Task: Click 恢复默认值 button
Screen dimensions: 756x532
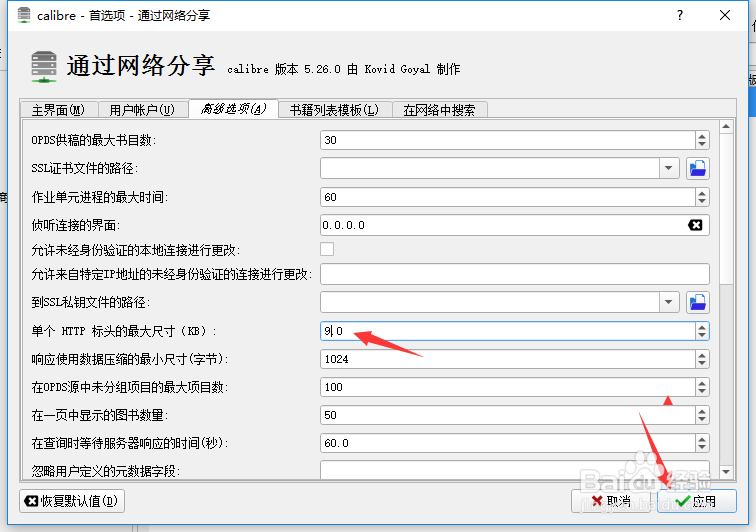Action: click(72, 500)
